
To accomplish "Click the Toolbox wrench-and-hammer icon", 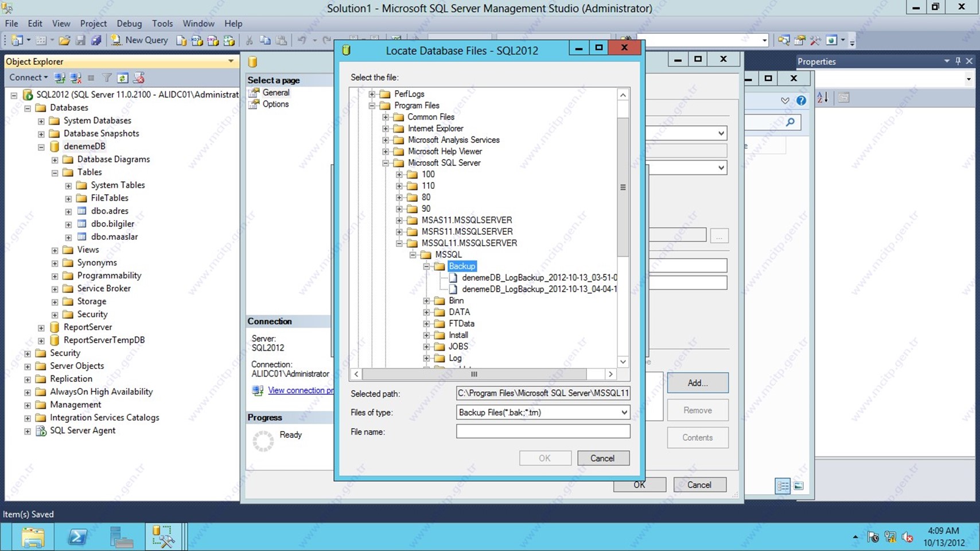I will tap(815, 40).
